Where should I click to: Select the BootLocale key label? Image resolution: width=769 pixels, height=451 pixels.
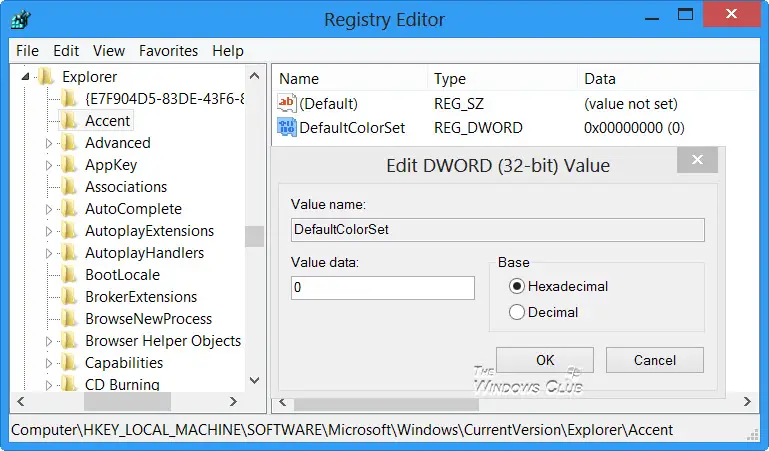[x=123, y=275]
